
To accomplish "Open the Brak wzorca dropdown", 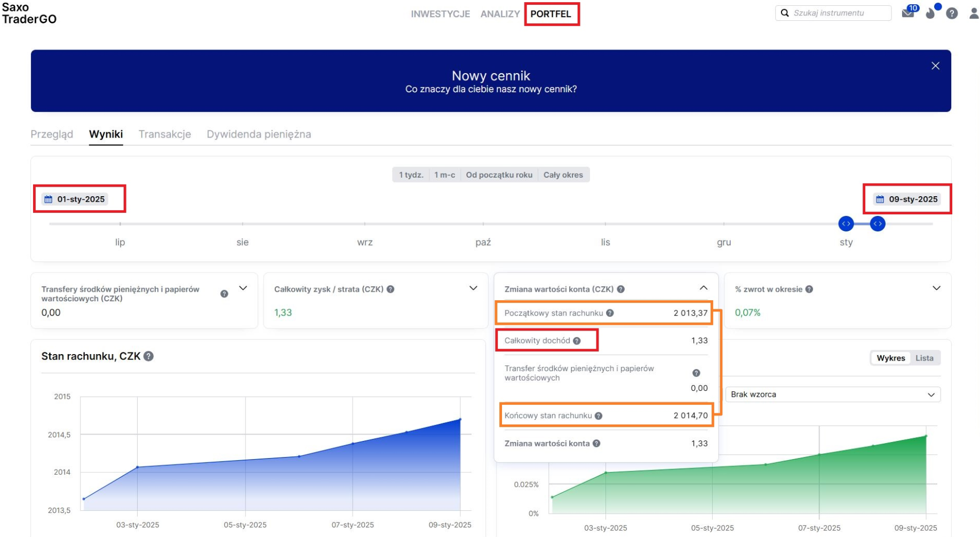I will [x=833, y=395].
